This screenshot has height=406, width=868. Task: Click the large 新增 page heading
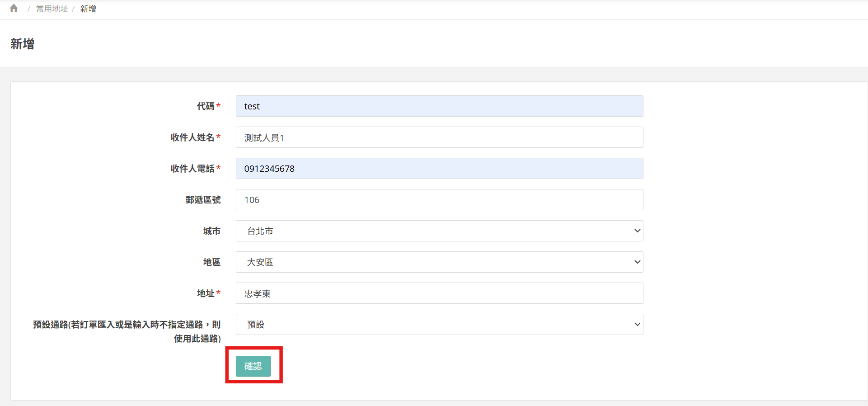23,44
